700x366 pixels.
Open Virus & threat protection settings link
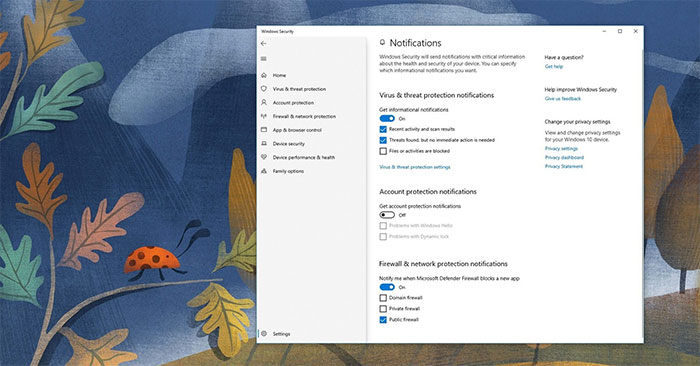(x=415, y=167)
